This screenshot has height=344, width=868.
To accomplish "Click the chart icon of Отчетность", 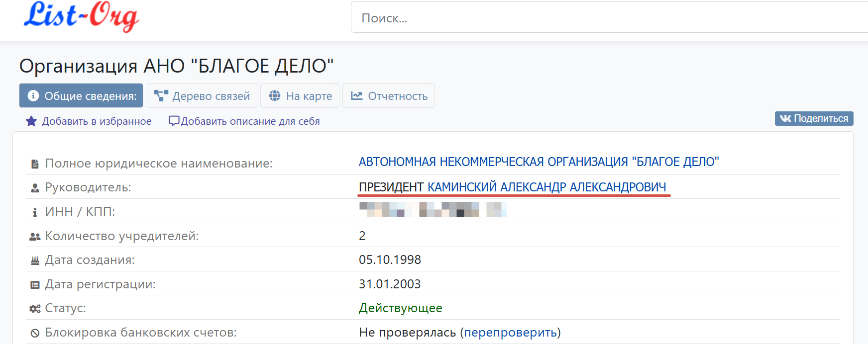I will pos(356,95).
